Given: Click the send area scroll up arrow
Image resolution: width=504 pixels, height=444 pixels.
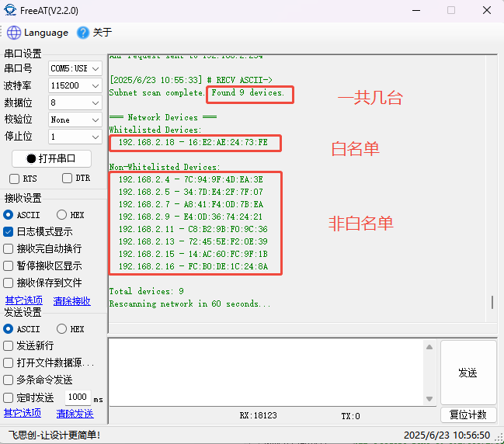Looking at the screenshot, I should 429,347.
